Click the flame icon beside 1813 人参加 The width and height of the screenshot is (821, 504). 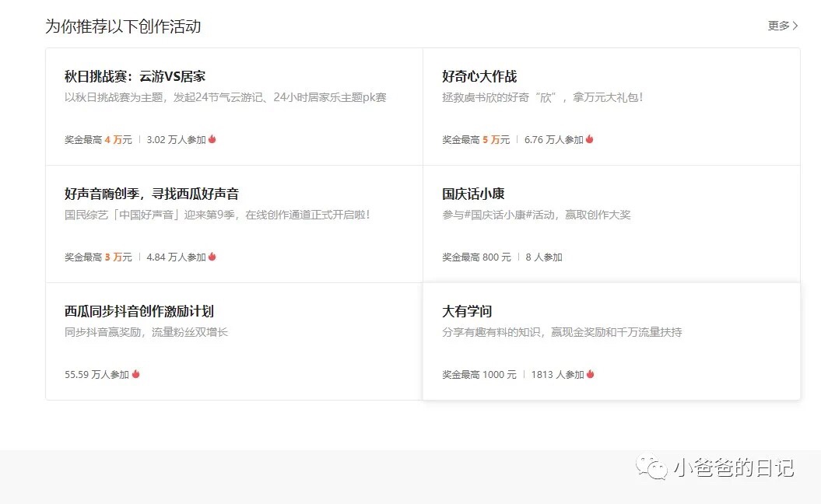[590, 373]
